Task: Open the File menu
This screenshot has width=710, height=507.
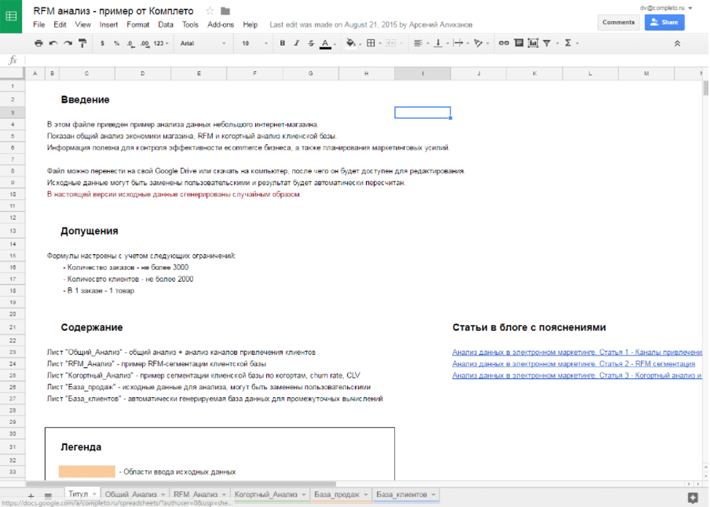Action: click(x=39, y=24)
